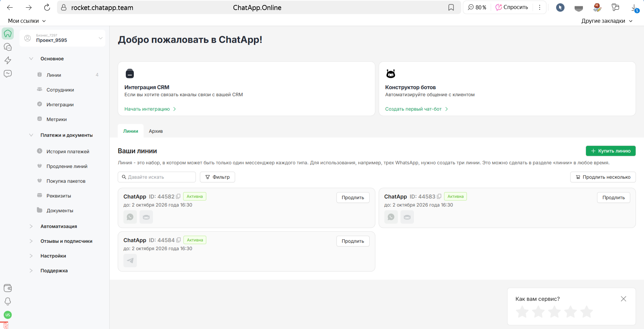Click WhatsApp icon on line 44583
644x329 pixels.
pos(391,217)
